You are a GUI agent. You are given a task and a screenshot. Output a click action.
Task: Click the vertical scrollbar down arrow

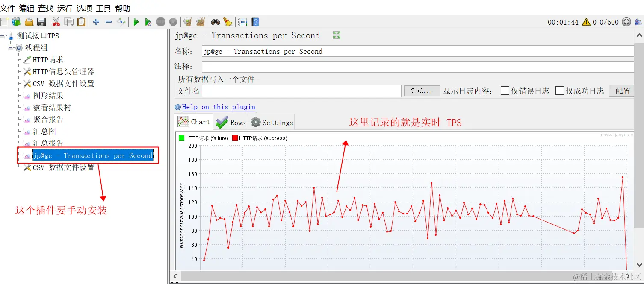coord(639,265)
